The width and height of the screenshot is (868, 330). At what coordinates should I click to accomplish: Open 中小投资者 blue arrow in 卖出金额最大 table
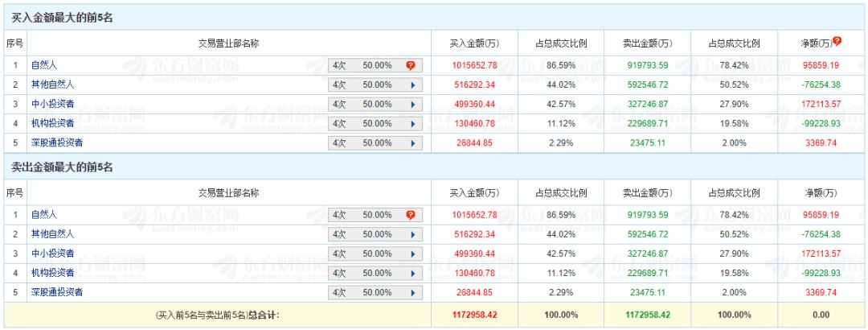click(411, 254)
